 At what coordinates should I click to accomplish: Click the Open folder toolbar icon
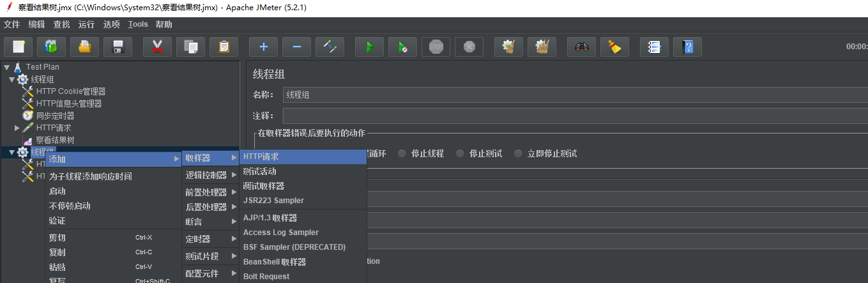pos(84,47)
